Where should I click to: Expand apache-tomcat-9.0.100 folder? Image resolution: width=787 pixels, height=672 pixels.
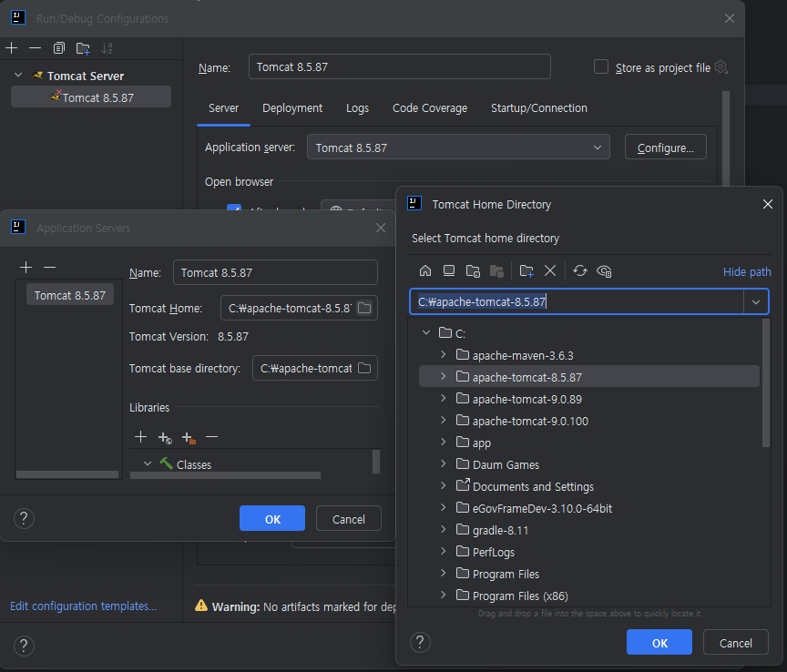[x=443, y=420]
